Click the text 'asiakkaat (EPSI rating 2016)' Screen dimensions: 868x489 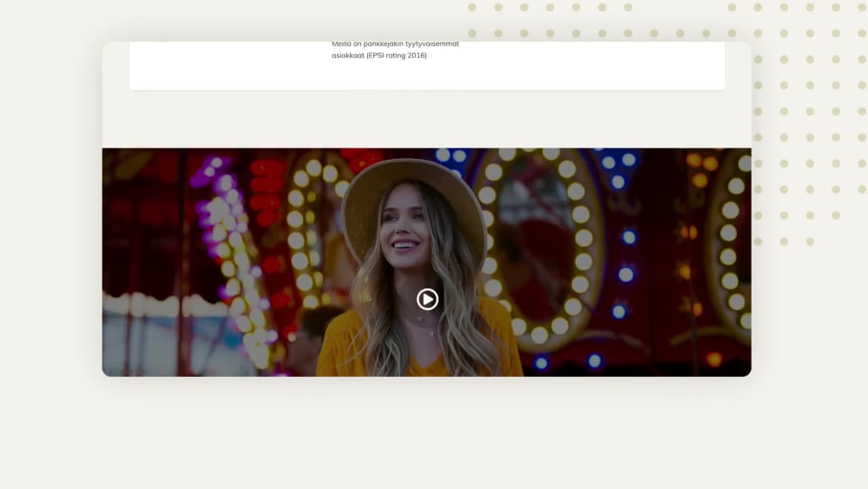pyautogui.click(x=379, y=56)
